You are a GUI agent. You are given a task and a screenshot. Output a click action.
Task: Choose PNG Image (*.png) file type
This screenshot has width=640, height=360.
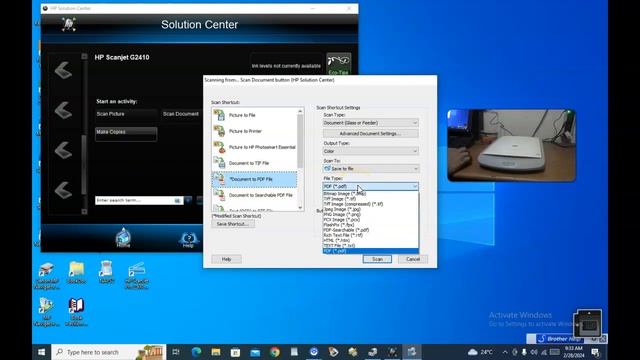[371, 214]
